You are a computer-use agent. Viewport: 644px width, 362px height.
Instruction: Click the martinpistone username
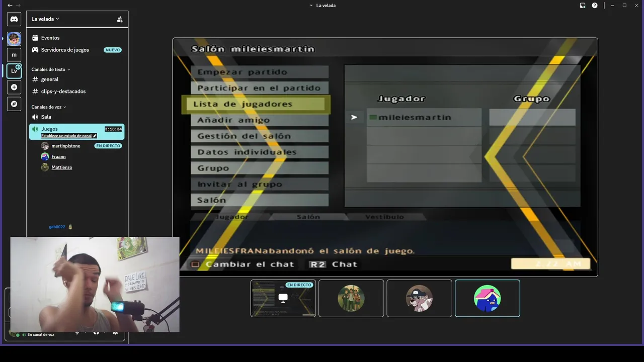66,146
